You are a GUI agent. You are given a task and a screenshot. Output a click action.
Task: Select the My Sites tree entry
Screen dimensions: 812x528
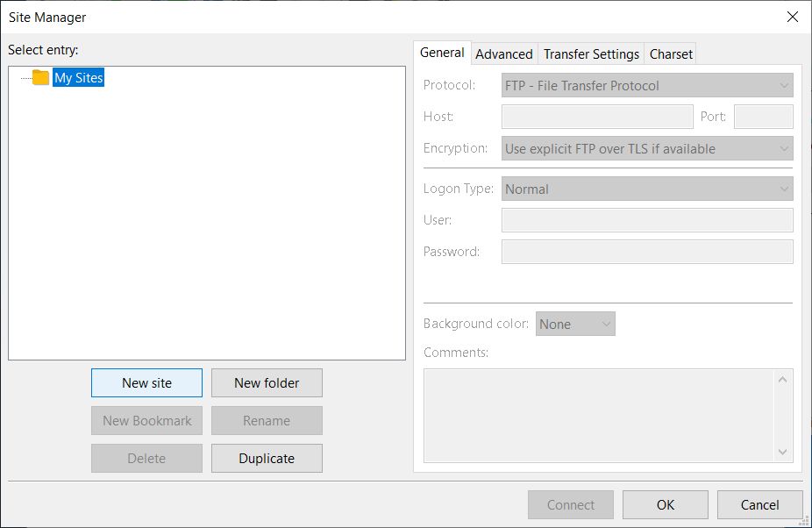point(78,78)
